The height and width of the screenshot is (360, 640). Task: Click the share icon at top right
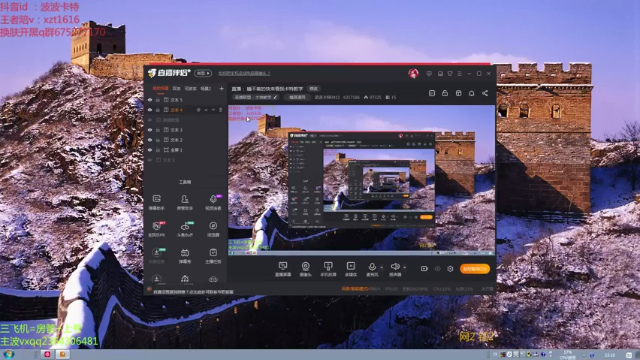click(485, 93)
